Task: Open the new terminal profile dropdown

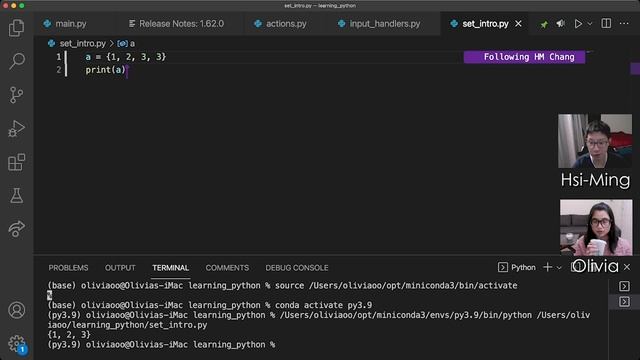Action: 559,268
